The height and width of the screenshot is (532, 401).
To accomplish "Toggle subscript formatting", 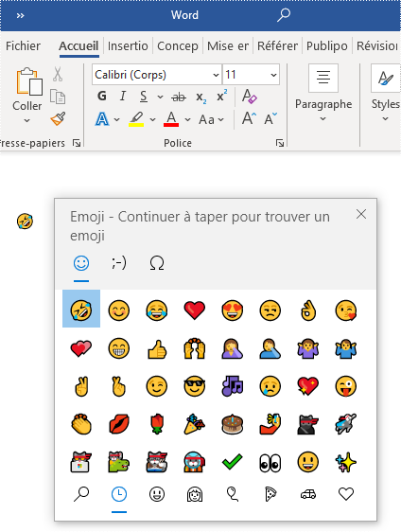I will point(201,98).
